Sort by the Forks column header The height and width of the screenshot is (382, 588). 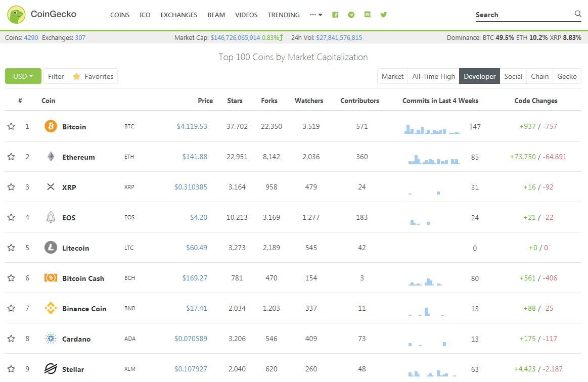pos(269,101)
